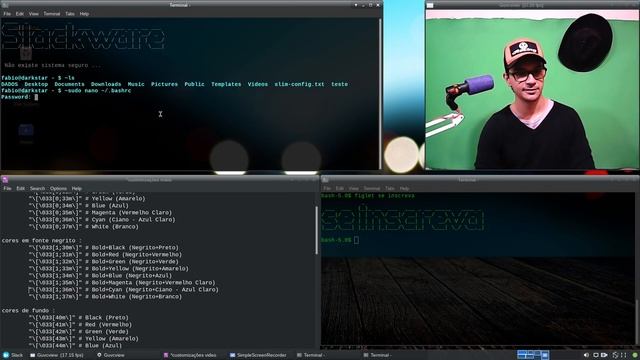
Task: Click 'figlet se inscreva' command line
Action: coord(384,196)
